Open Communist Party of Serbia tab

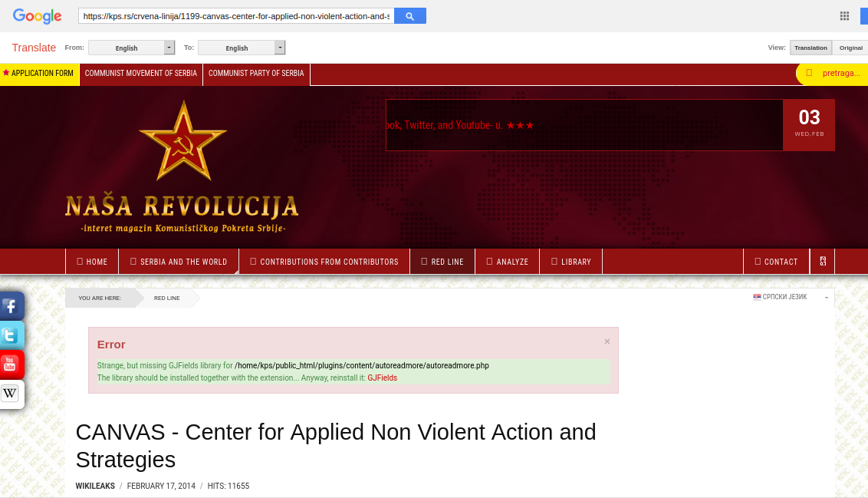256,74
